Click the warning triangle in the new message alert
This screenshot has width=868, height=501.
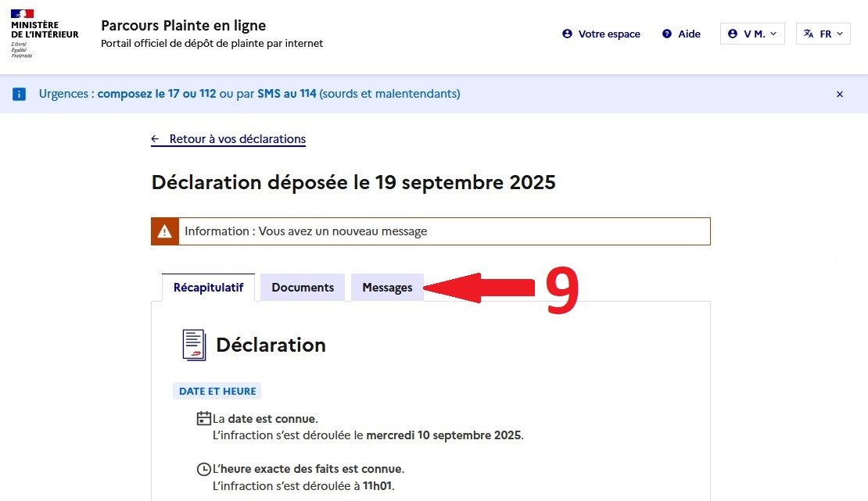[164, 231]
